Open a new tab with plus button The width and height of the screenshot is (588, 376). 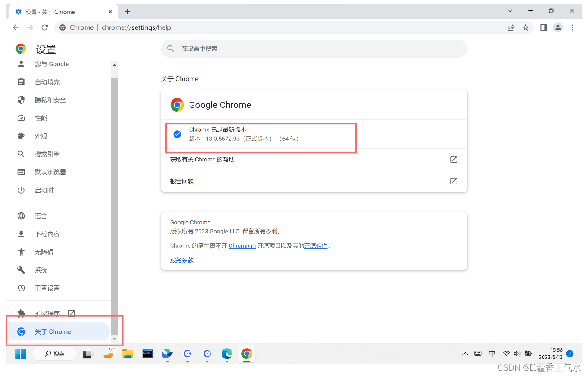coord(127,12)
